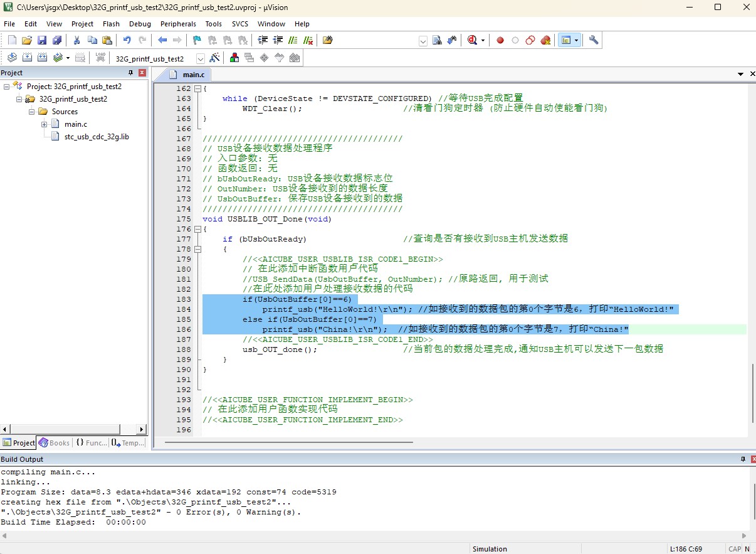
Task: Open the Configuration wrench
Action: click(x=594, y=40)
